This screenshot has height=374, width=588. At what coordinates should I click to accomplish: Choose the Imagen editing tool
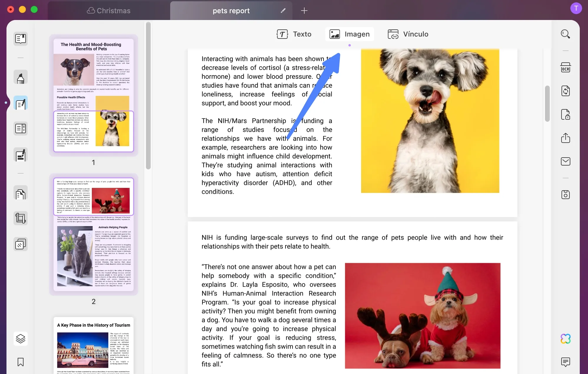click(349, 34)
